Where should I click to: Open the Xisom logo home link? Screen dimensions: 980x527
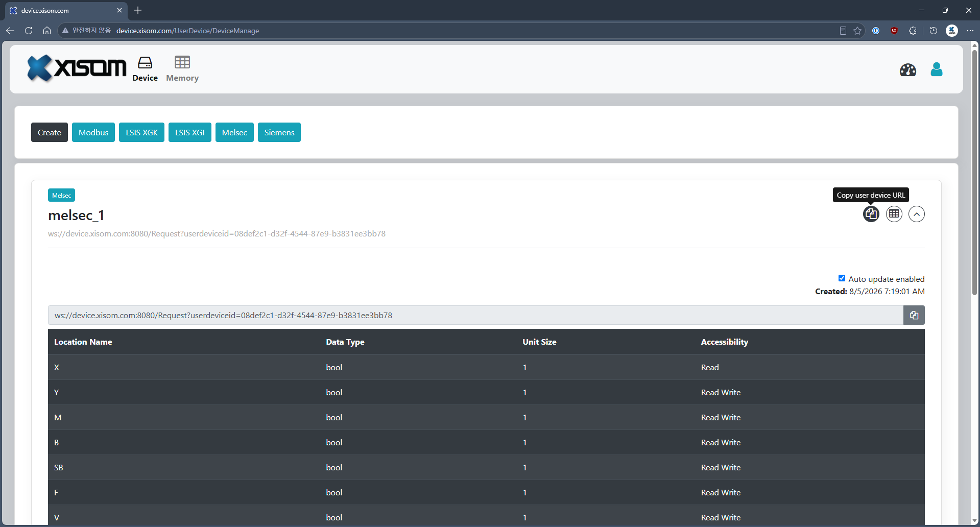tap(77, 68)
